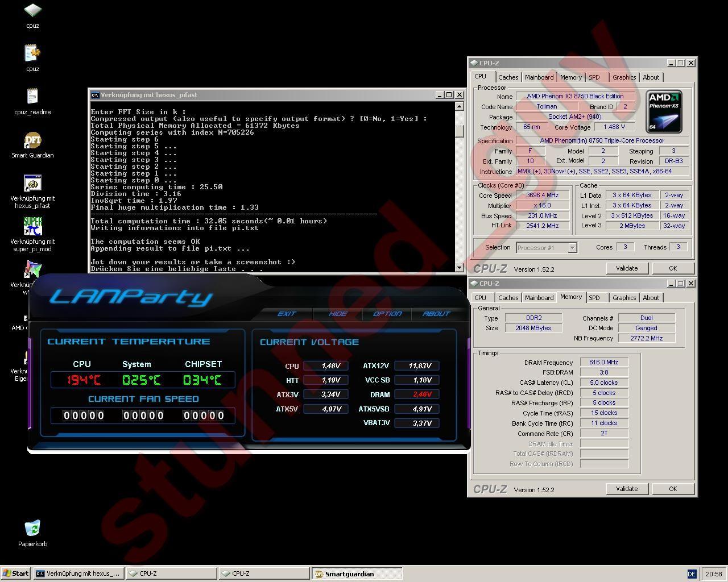
Task: Click the CHIPSET temperature 034°C readout
Action: coord(202,380)
